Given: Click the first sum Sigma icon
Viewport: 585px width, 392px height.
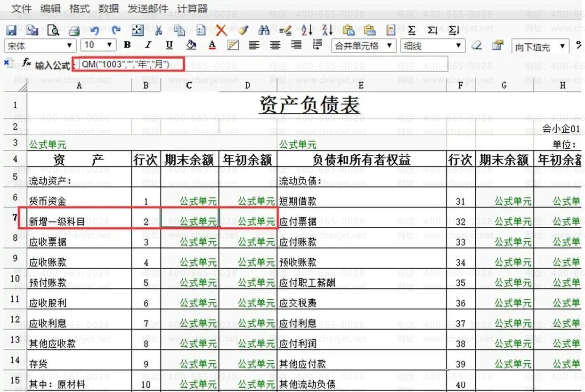Looking at the screenshot, I should point(411,31).
